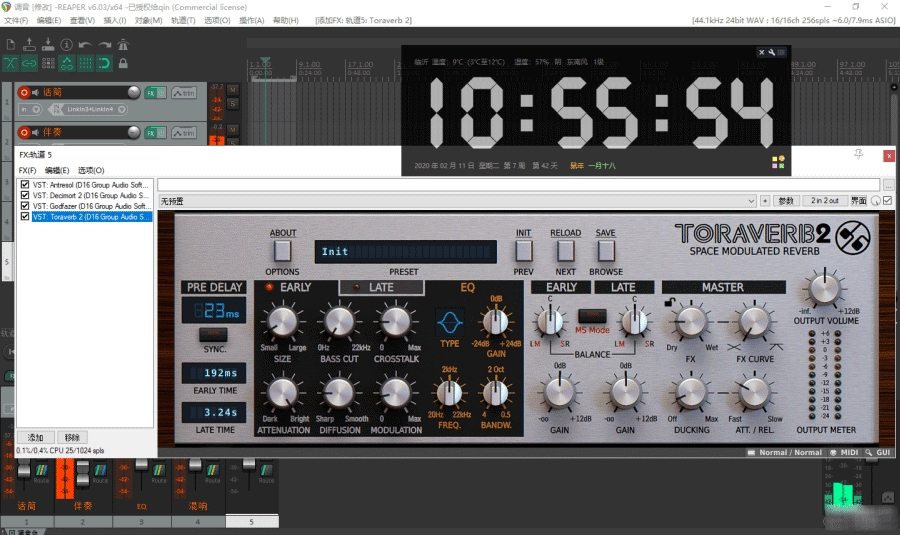Click the colored squares icon on the clock widget
The image size is (900, 535).
coord(778,162)
